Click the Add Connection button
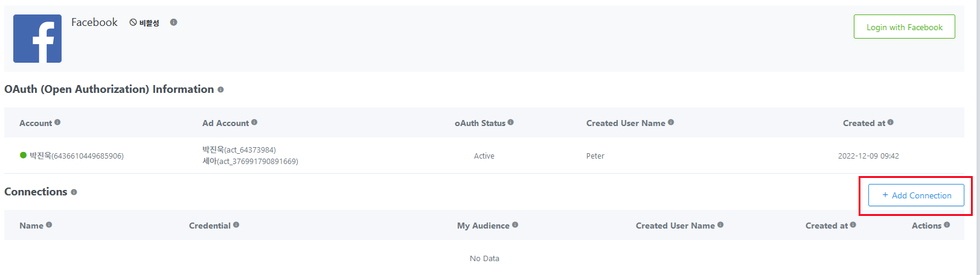Viewport: 980px width, 275px height. (x=916, y=195)
